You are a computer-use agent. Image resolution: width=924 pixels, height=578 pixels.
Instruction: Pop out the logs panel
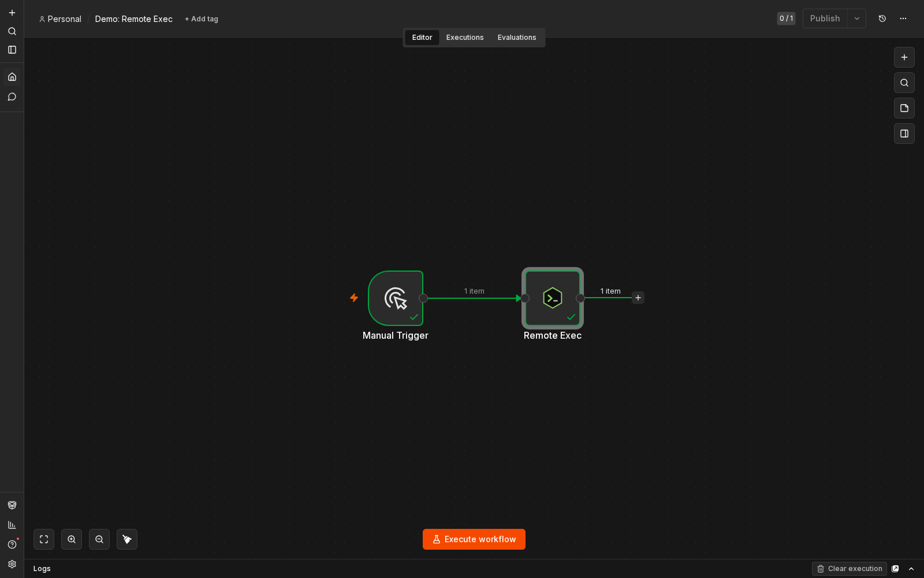click(x=895, y=569)
